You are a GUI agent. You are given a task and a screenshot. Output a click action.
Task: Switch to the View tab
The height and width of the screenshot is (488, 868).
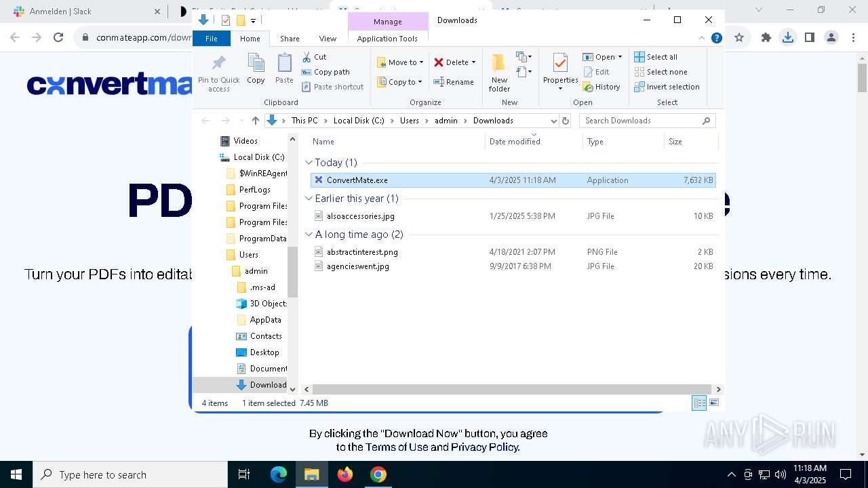point(328,39)
